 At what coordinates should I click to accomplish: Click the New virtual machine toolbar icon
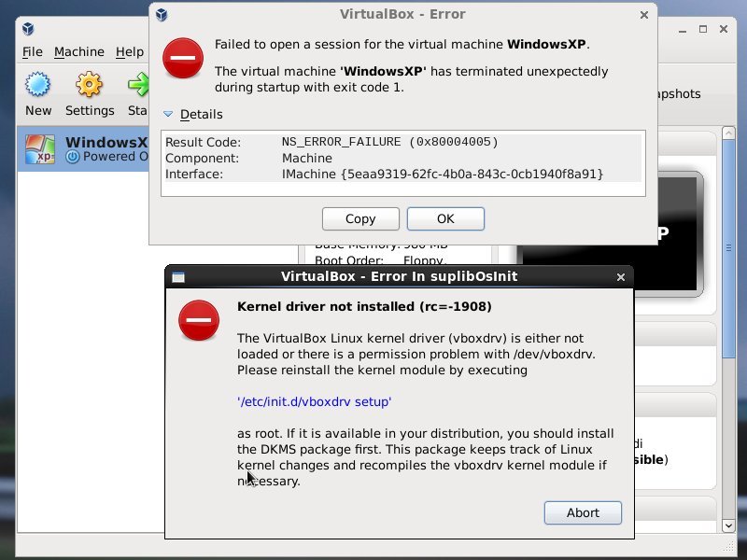pyautogui.click(x=38, y=87)
